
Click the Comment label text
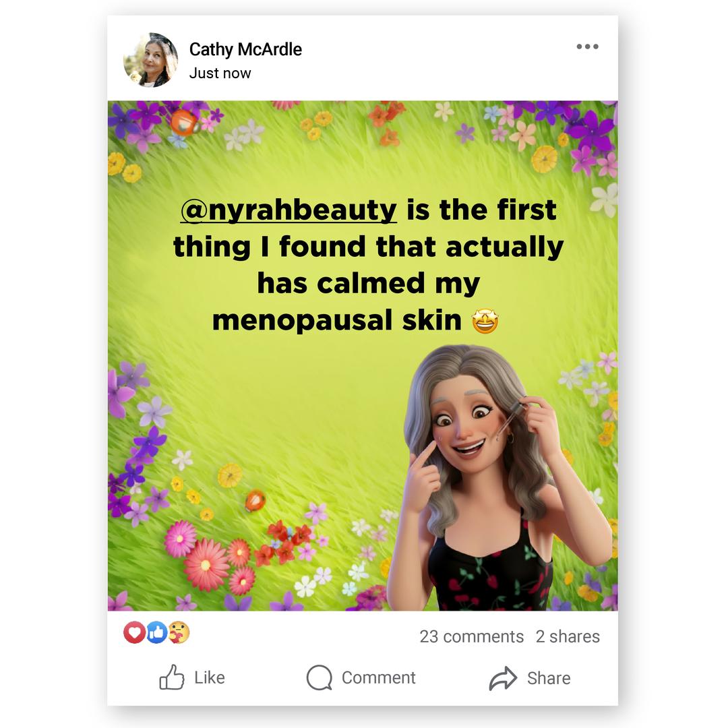click(378, 678)
